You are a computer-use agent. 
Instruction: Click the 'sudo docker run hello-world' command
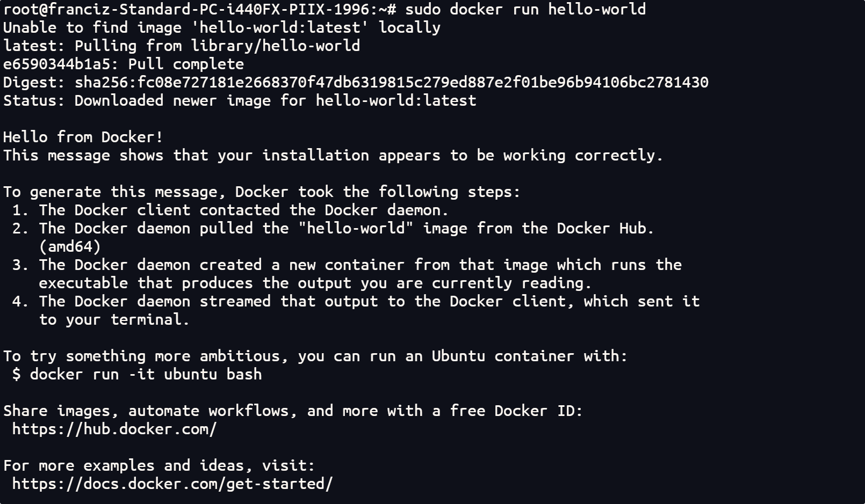click(x=525, y=9)
